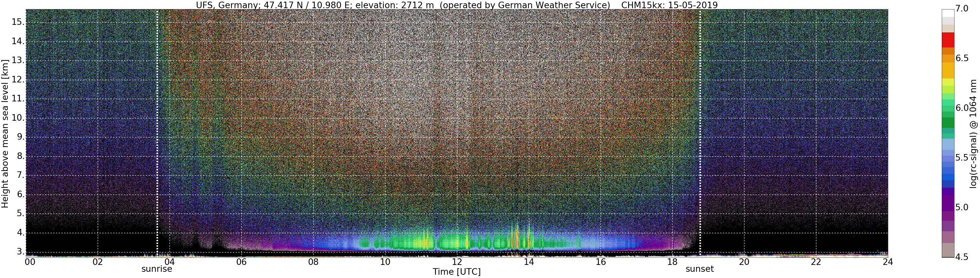Click the height axis tick label 4.
Screen dimensions: 980x278
pyautogui.click(x=21, y=233)
